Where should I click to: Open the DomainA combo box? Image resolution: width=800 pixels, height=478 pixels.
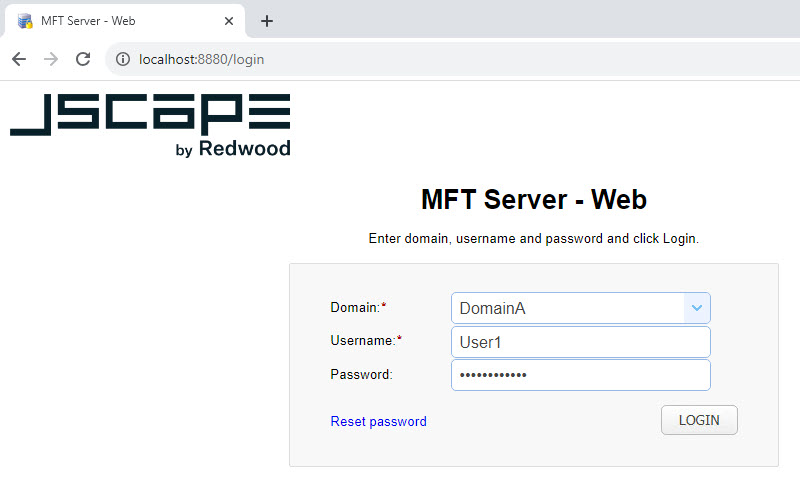pos(581,308)
